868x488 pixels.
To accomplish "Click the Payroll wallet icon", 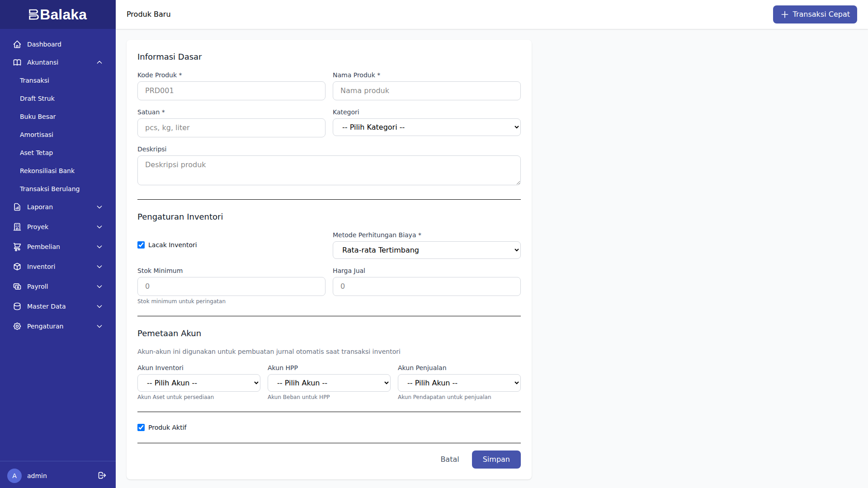I will [x=17, y=286].
